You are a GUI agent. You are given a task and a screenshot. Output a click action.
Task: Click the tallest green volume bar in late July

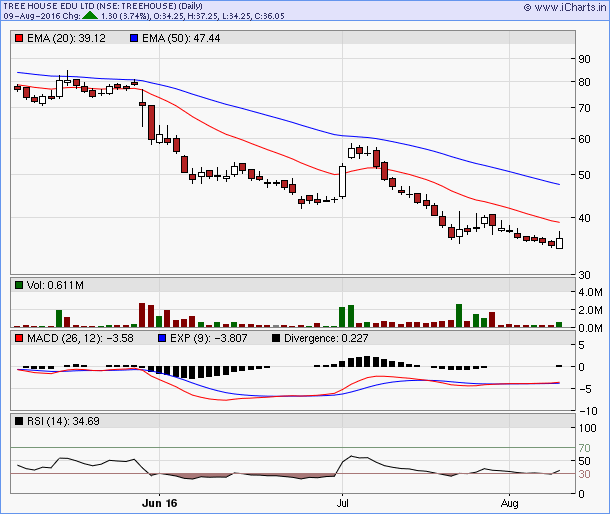(459, 316)
